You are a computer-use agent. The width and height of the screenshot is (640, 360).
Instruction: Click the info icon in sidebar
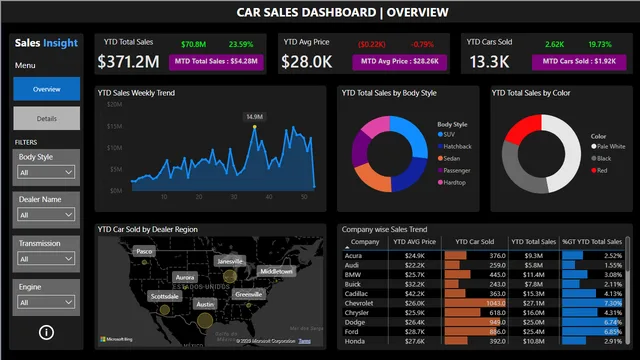(46, 332)
